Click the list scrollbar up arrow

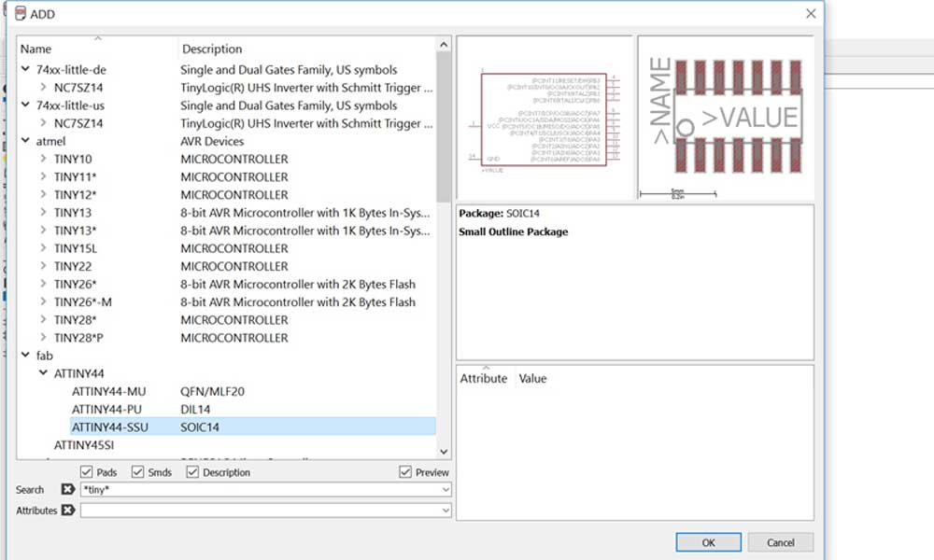(443, 45)
